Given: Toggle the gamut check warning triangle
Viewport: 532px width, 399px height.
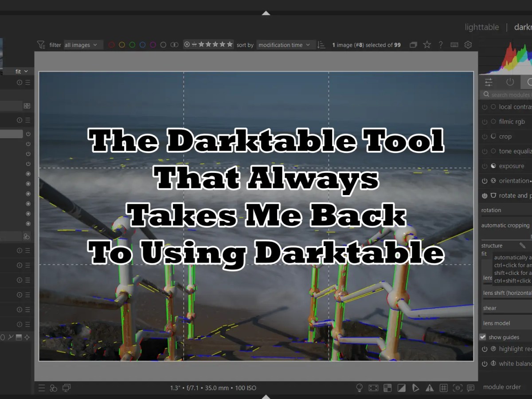Looking at the screenshot, I should 429,388.
